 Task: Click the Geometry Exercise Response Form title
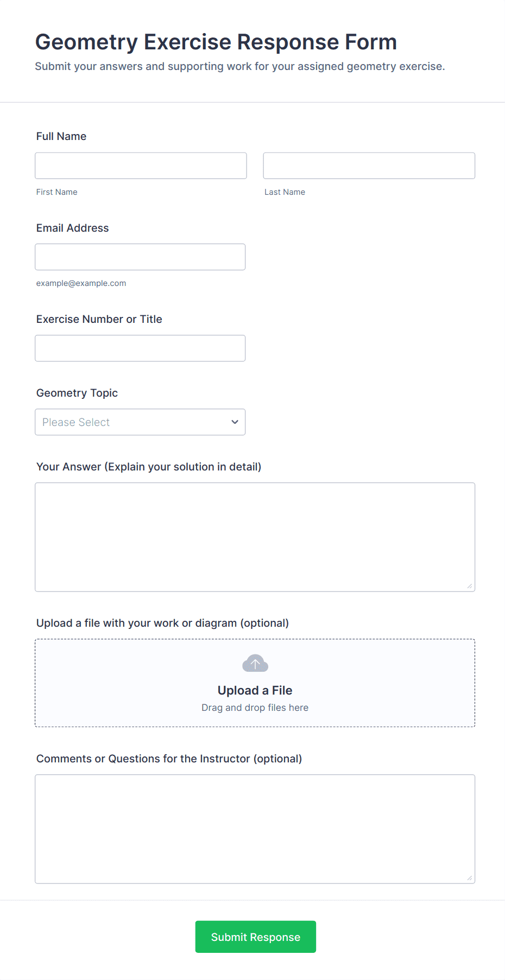(216, 42)
